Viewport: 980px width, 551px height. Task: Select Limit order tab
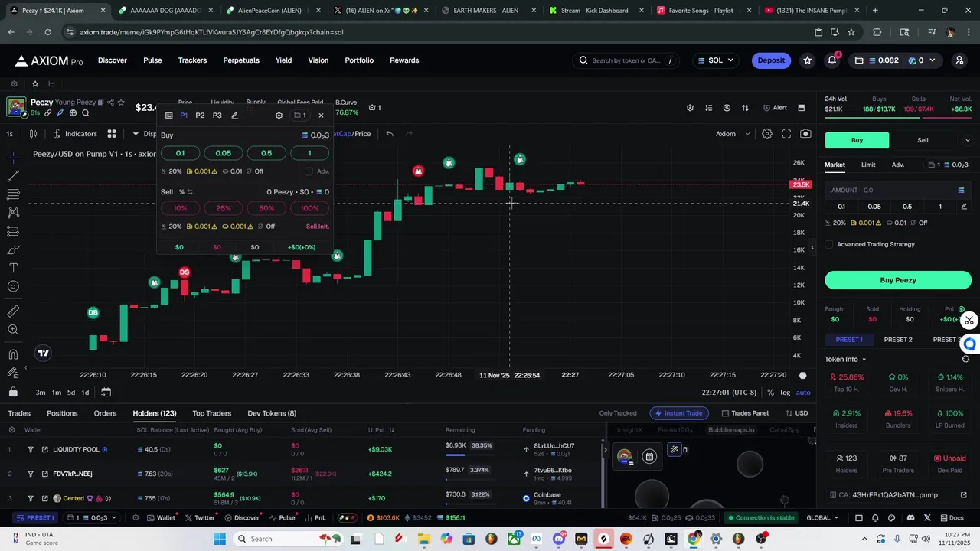click(868, 165)
